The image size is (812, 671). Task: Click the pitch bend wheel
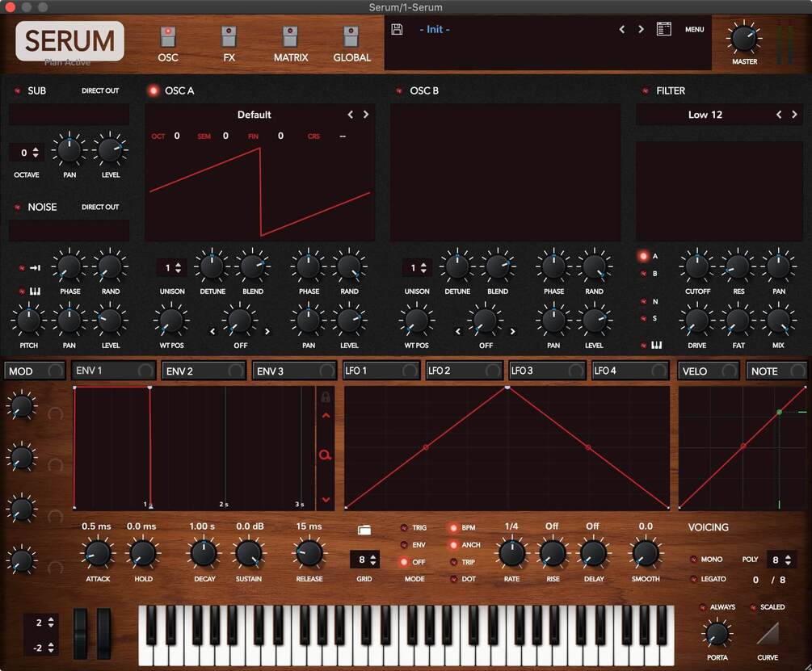pos(80,633)
